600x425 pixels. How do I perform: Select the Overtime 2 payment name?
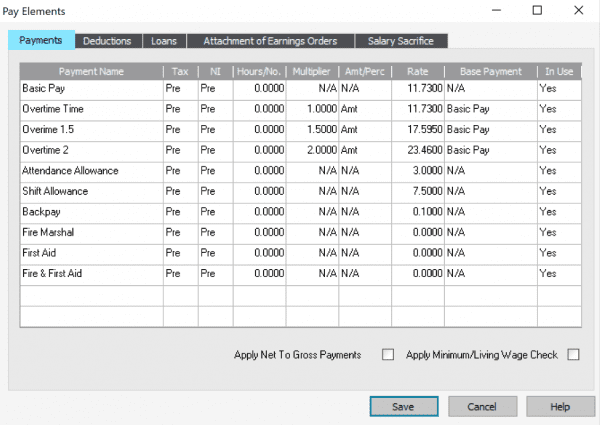(x=45, y=150)
